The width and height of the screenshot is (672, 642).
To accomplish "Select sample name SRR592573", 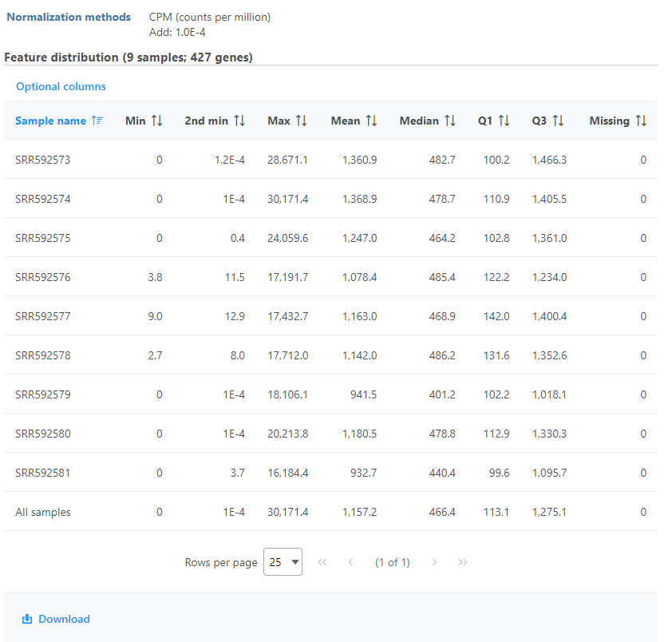I will pos(43,160).
